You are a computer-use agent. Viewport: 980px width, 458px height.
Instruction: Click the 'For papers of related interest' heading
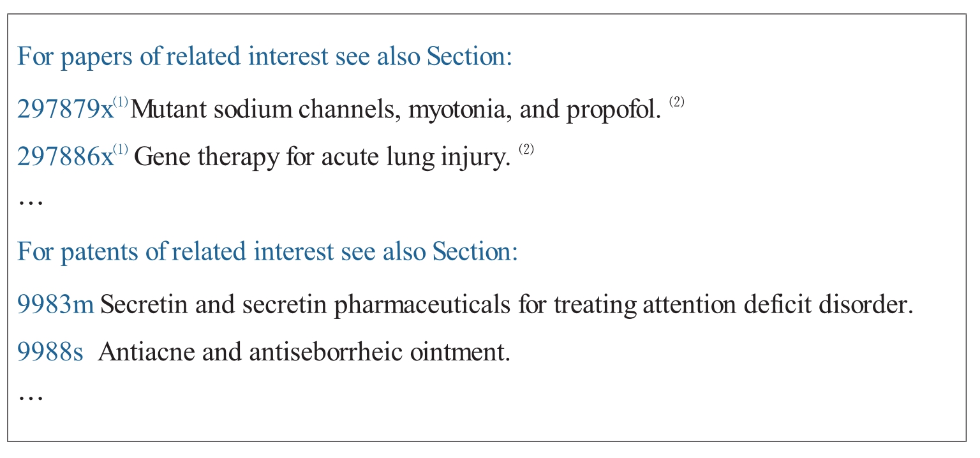[x=264, y=57]
